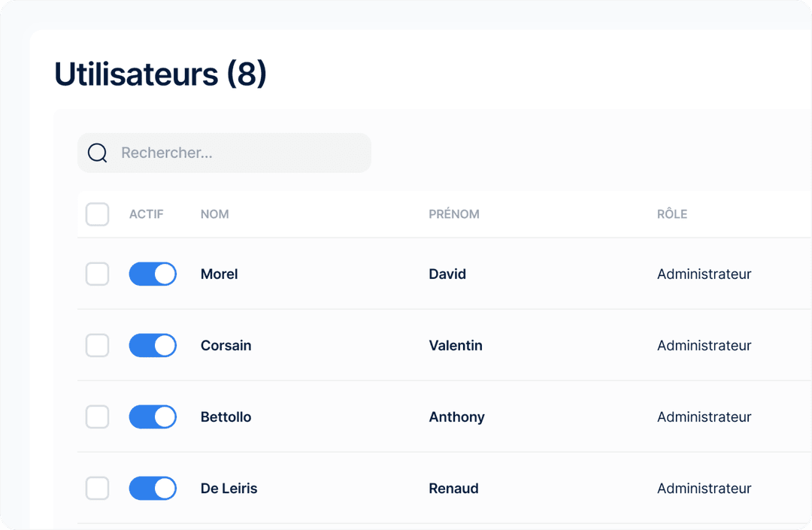The width and height of the screenshot is (812, 530).
Task: Sort by the NOM column header
Action: (x=214, y=214)
